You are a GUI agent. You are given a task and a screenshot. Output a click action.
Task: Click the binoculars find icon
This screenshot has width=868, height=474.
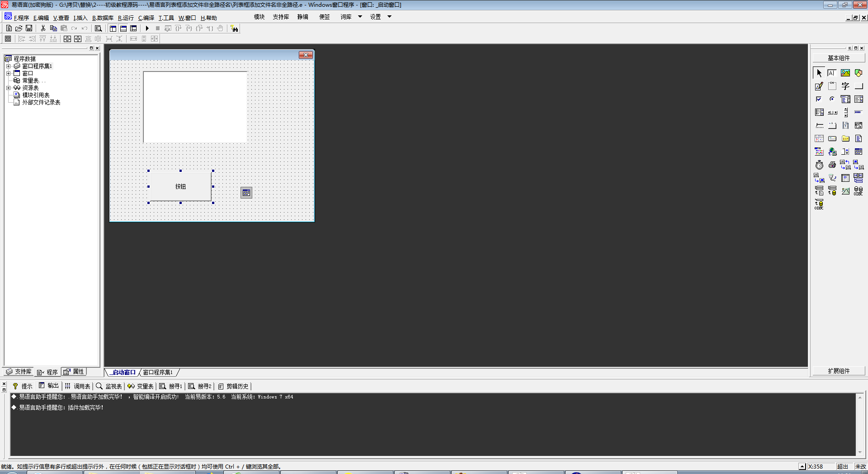234,28
